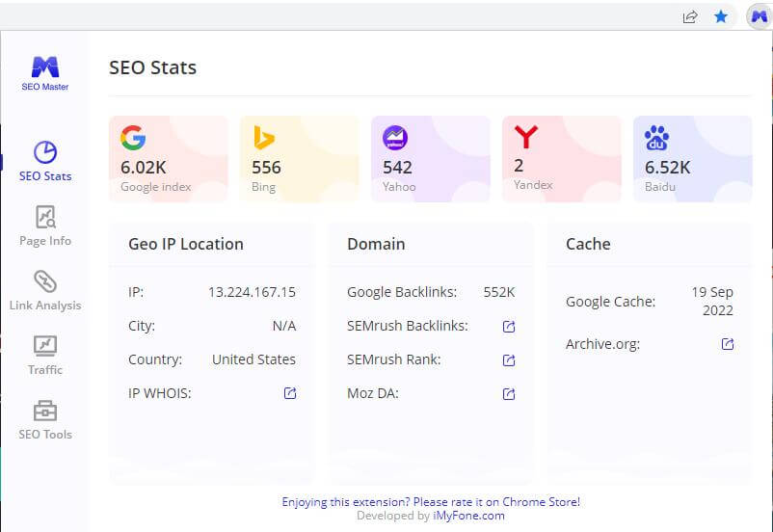Open the IP WHOIS external link icon
This screenshot has width=773, height=532.
click(x=290, y=393)
